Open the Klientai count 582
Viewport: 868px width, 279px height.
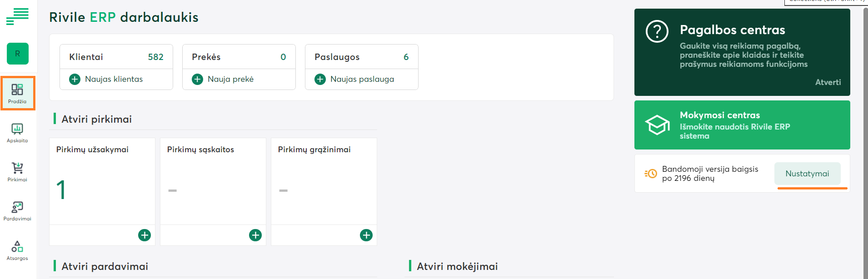[155, 57]
